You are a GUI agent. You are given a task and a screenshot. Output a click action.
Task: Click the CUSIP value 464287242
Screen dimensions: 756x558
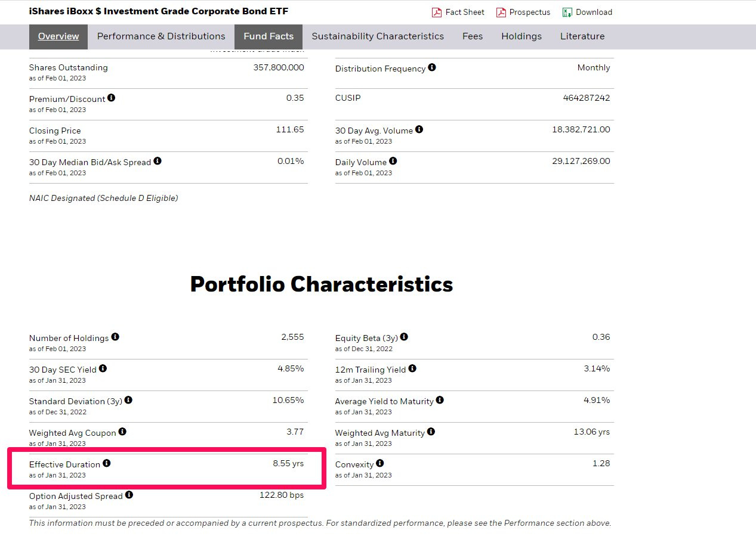(x=587, y=98)
